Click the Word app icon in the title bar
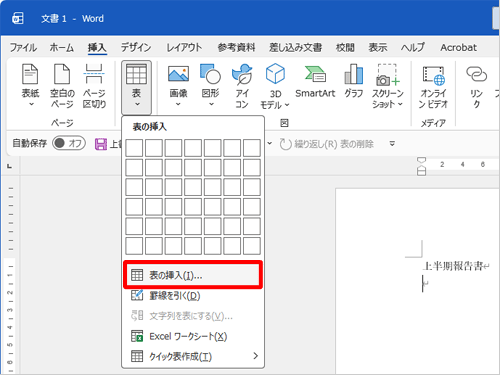The height and width of the screenshot is (375, 500). [18, 18]
